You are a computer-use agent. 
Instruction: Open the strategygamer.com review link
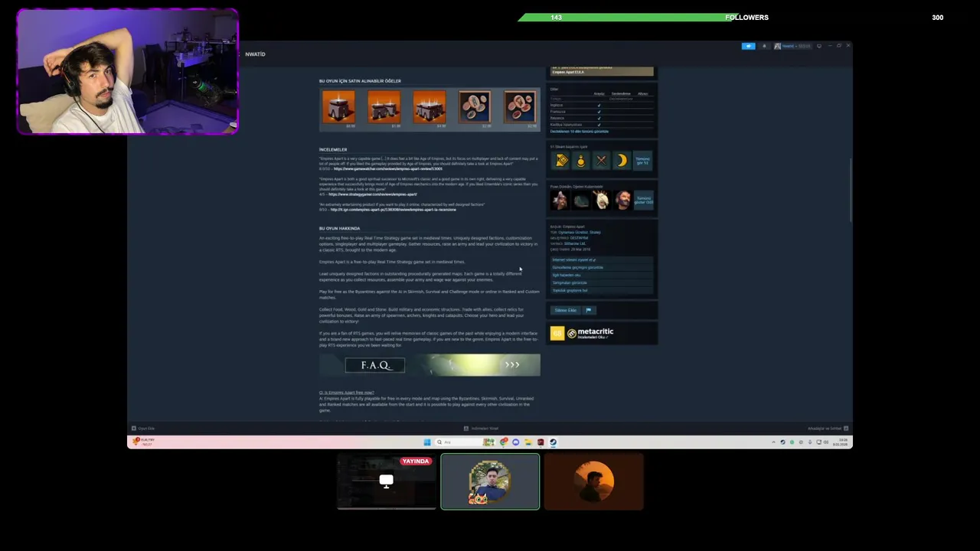(373, 194)
